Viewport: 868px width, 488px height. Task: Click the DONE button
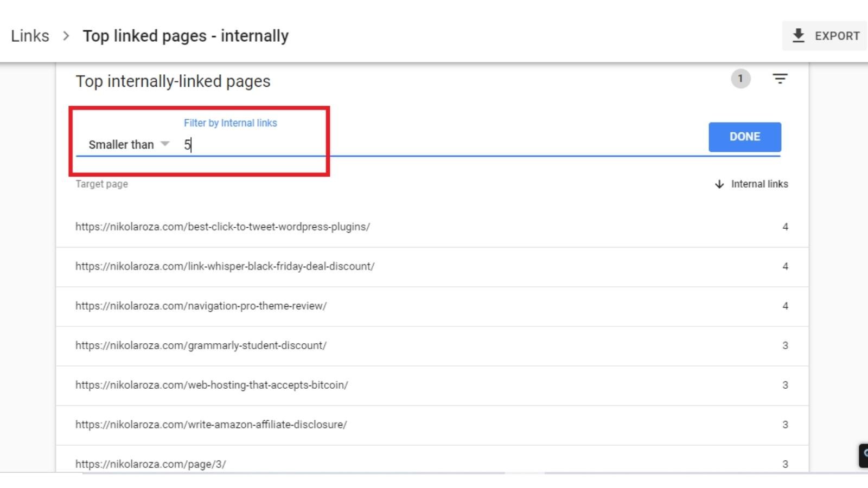pos(745,137)
